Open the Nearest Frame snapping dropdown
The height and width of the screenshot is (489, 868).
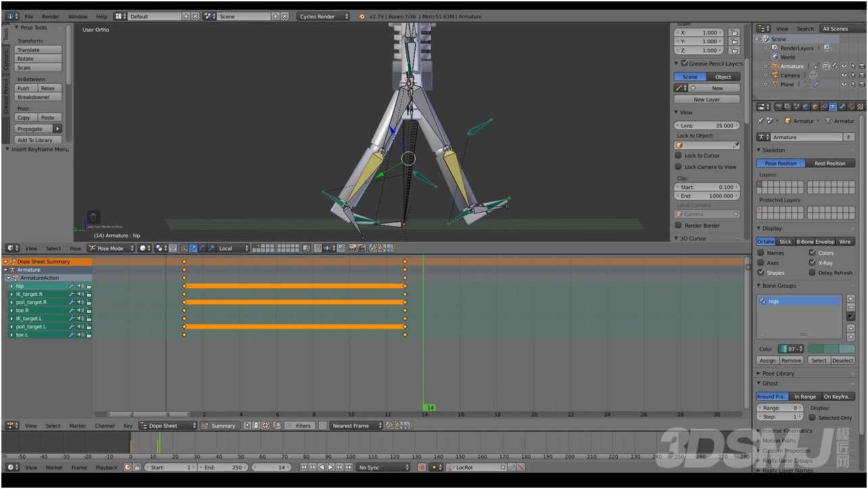(x=356, y=426)
